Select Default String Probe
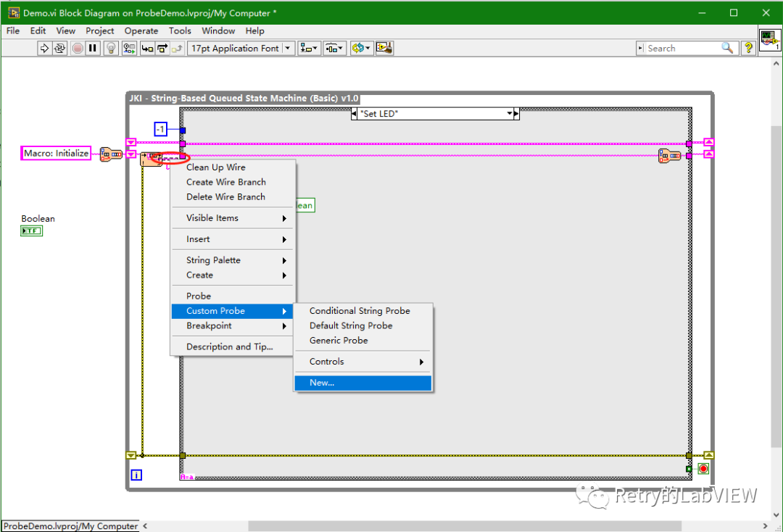The image size is (783, 532). pyautogui.click(x=363, y=325)
